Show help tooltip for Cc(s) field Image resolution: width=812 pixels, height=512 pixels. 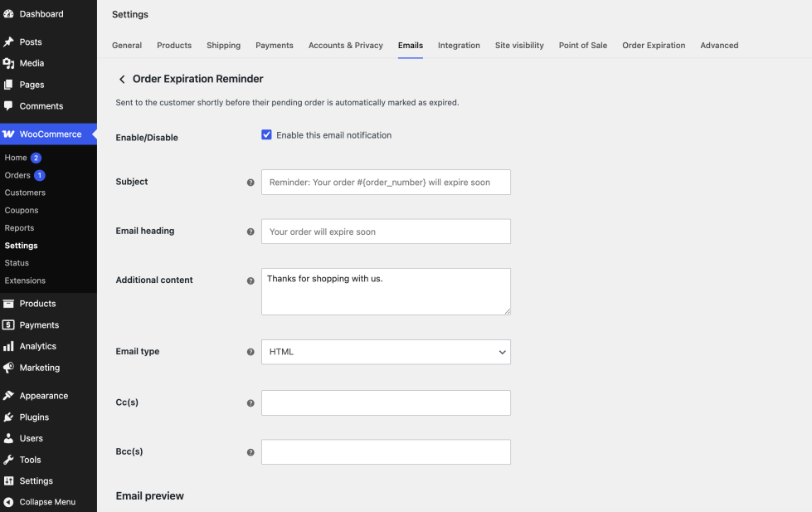point(250,403)
